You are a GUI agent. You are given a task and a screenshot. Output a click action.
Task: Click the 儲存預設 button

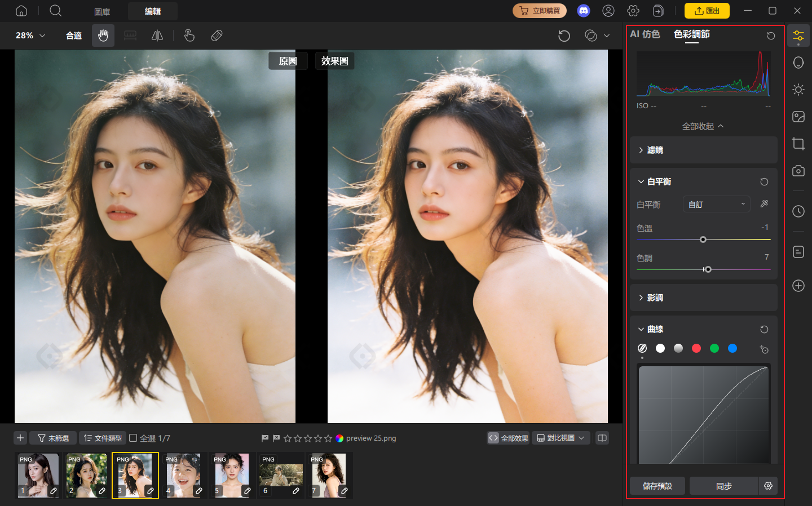(x=657, y=486)
